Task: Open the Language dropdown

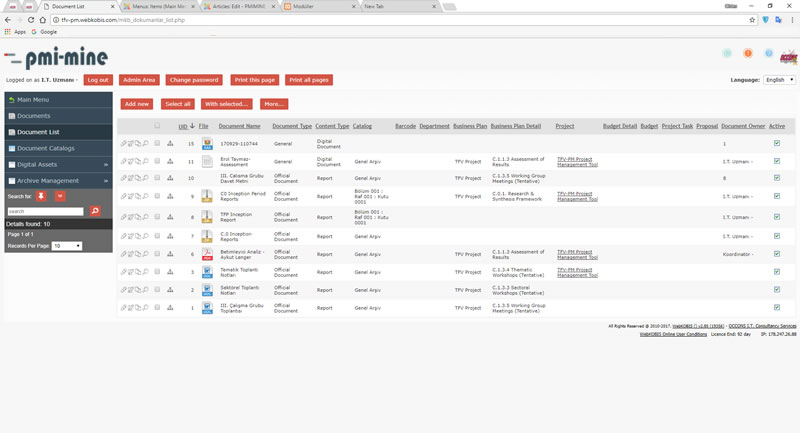Action: click(778, 79)
